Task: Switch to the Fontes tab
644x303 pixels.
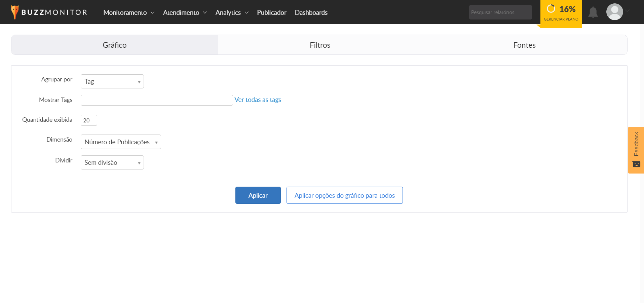Action: pyautogui.click(x=524, y=45)
